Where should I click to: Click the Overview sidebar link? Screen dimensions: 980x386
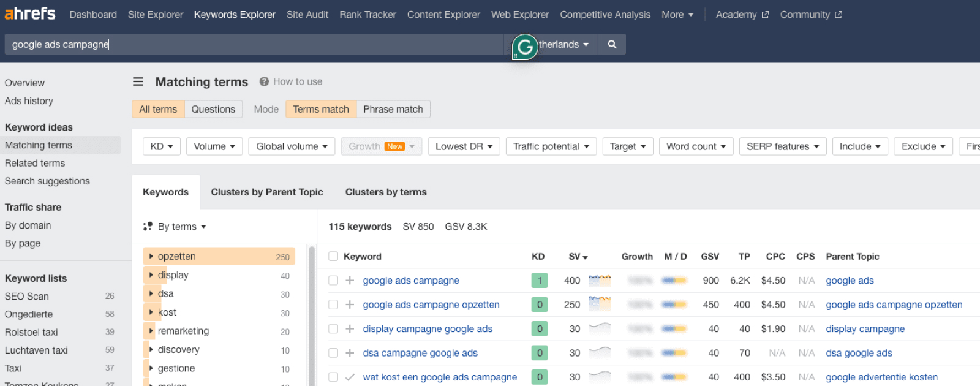[24, 83]
